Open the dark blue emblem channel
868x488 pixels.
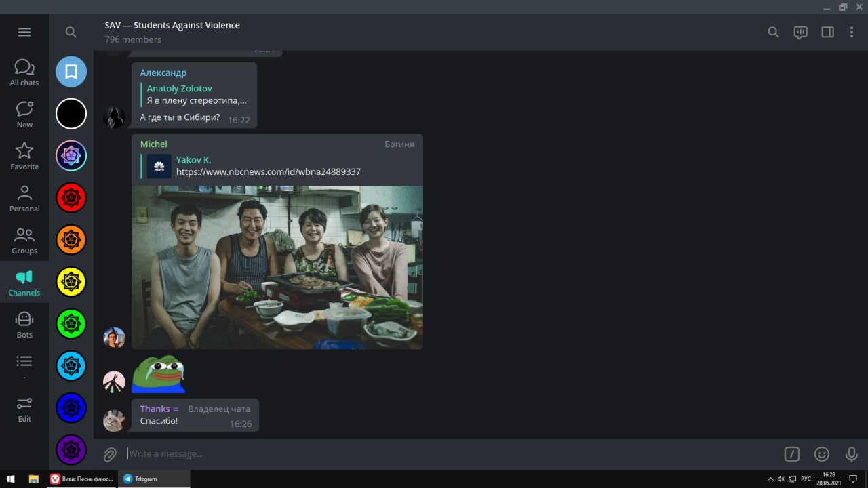pyautogui.click(x=71, y=407)
